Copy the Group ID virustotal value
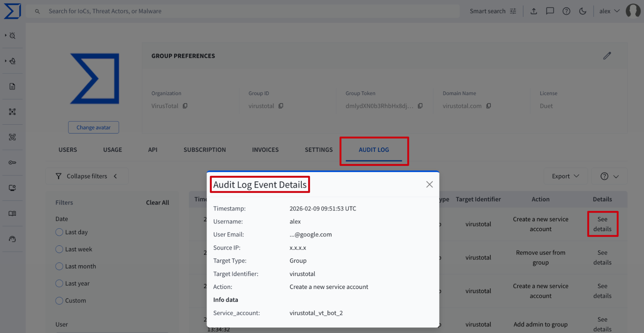Image resolution: width=644 pixels, height=333 pixels. [281, 106]
